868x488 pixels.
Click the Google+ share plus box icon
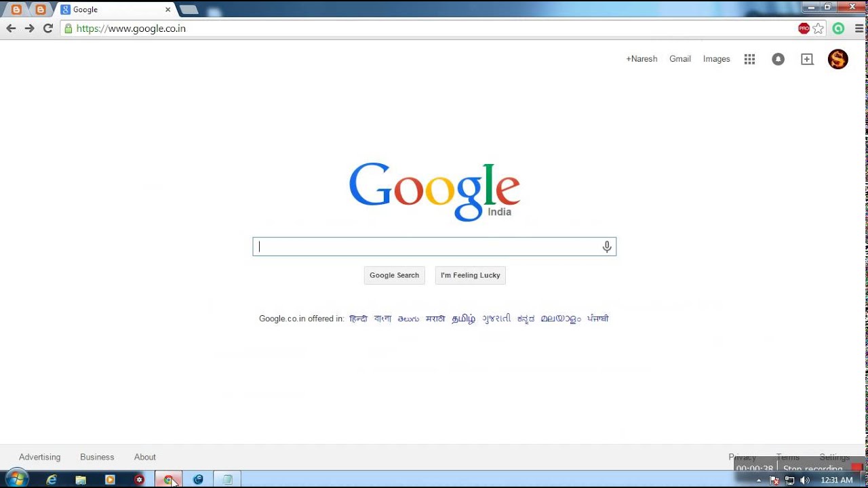[807, 59]
